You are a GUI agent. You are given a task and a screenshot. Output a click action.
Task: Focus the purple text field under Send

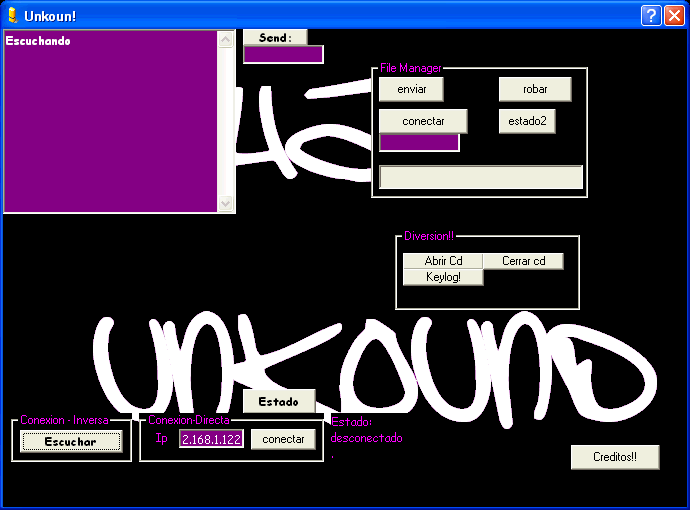283,55
